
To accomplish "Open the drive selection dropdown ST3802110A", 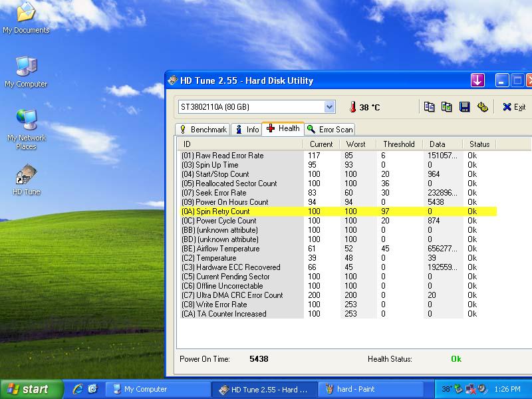I will [x=257, y=107].
